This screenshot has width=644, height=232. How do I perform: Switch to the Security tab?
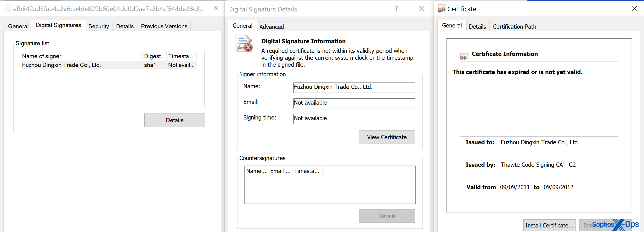pyautogui.click(x=98, y=26)
